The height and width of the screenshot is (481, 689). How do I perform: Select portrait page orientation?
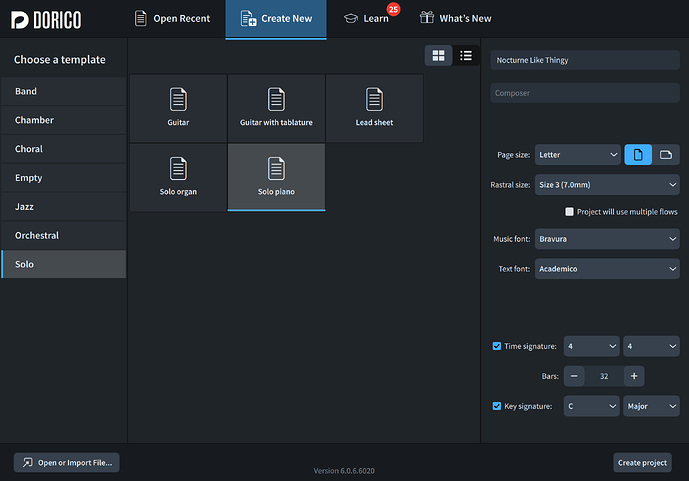pyautogui.click(x=638, y=155)
